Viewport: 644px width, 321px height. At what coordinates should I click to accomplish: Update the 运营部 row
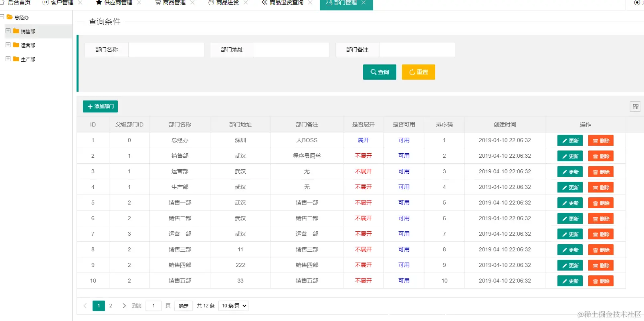[x=570, y=172]
